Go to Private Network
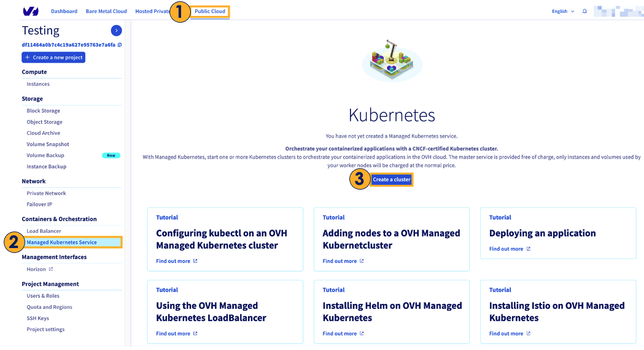Screen dimensions: 644x350 46,193
